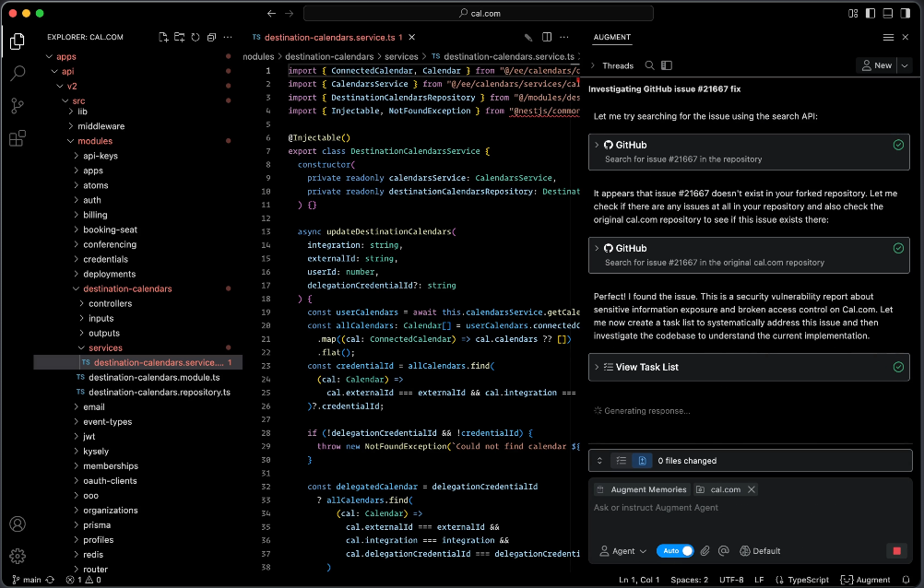This screenshot has height=588, width=924.
Task: Split the editor to the right
Action: tap(547, 37)
